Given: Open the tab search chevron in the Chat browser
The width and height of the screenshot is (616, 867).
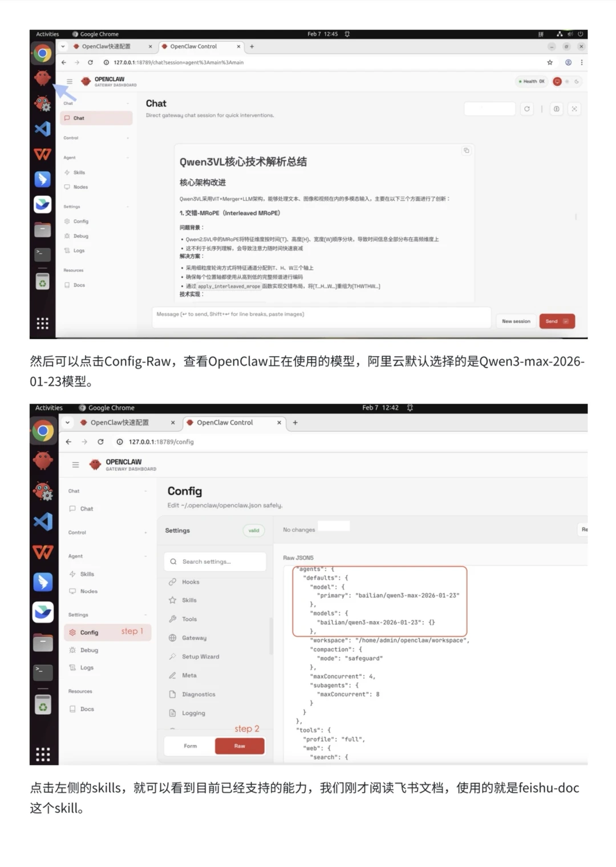Looking at the screenshot, I should [63, 47].
